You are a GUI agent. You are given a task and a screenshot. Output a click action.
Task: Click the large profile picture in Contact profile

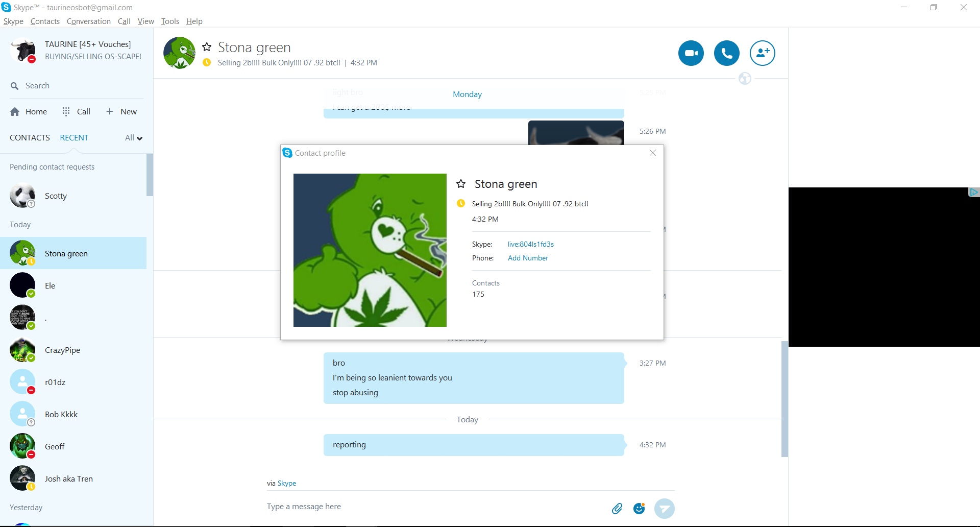tap(370, 250)
